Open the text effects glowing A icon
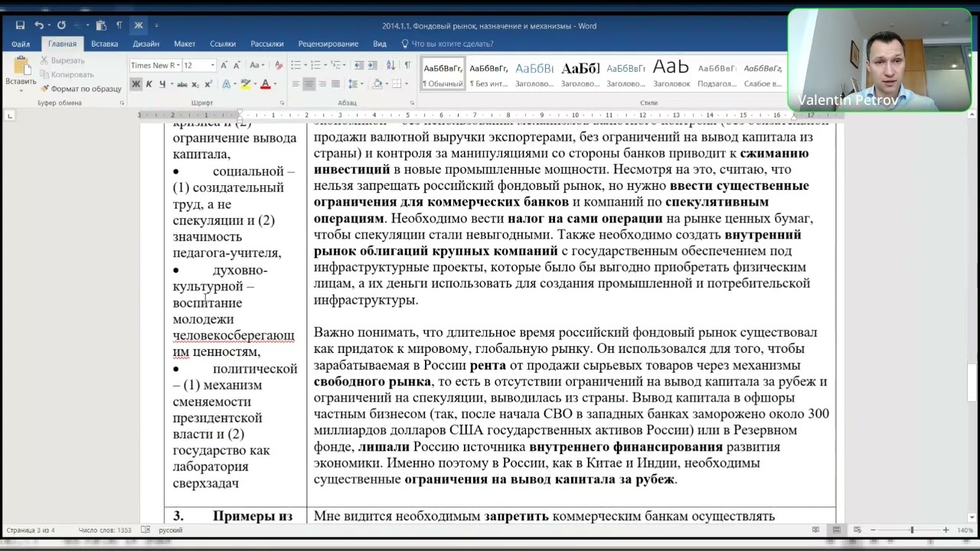Image resolution: width=980 pixels, height=551 pixels. pos(227,84)
